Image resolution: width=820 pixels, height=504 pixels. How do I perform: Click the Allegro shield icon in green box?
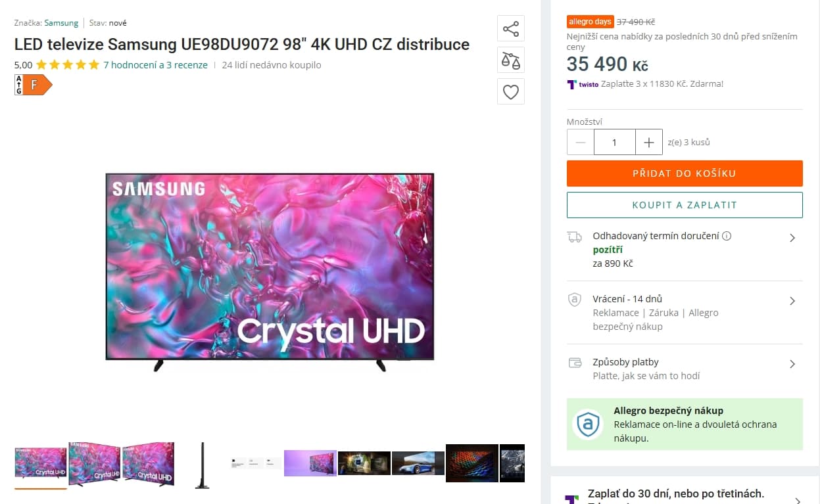point(587,424)
